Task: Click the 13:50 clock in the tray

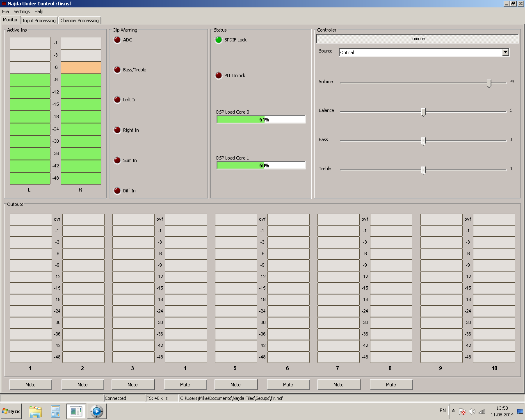Action: [502, 408]
